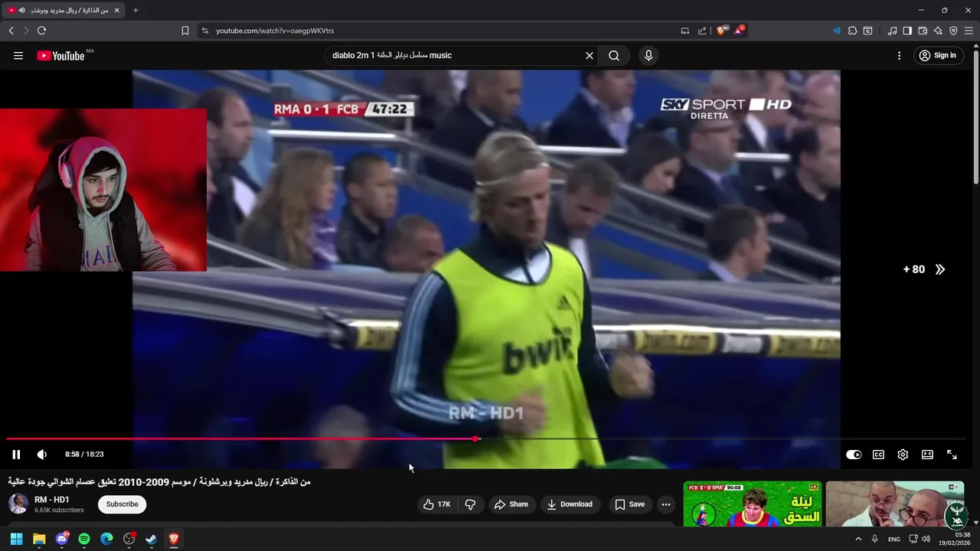Switch ENG input language in tray

[894, 539]
